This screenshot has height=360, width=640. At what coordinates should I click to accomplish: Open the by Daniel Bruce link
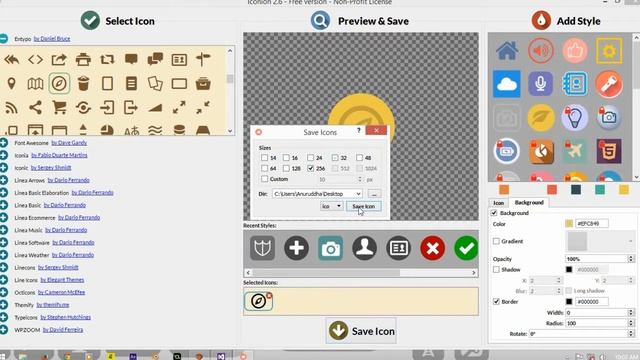pos(52,39)
